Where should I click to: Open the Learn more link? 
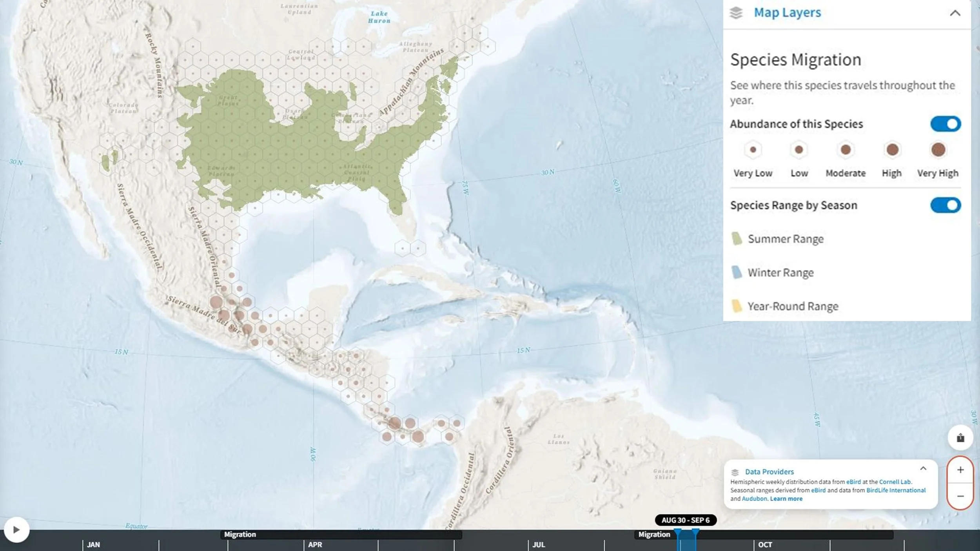(786, 499)
